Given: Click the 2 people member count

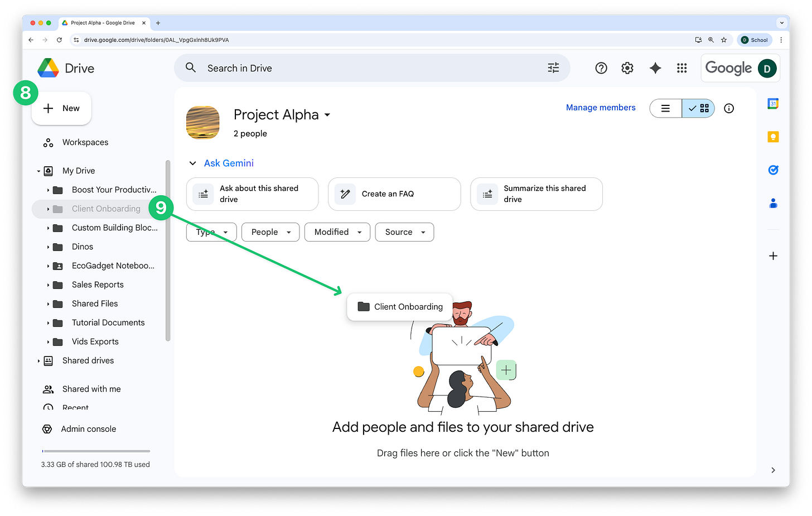Looking at the screenshot, I should [x=250, y=134].
